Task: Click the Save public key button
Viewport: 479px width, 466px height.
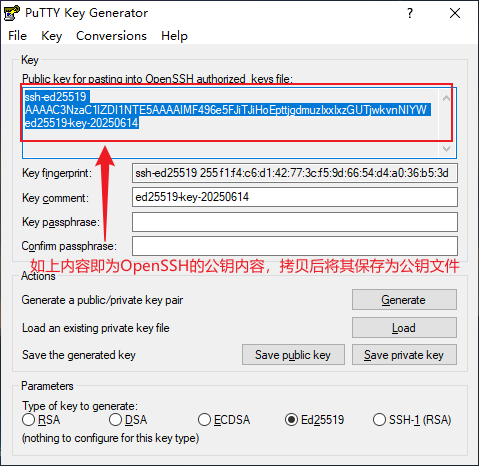Action: pos(293,355)
